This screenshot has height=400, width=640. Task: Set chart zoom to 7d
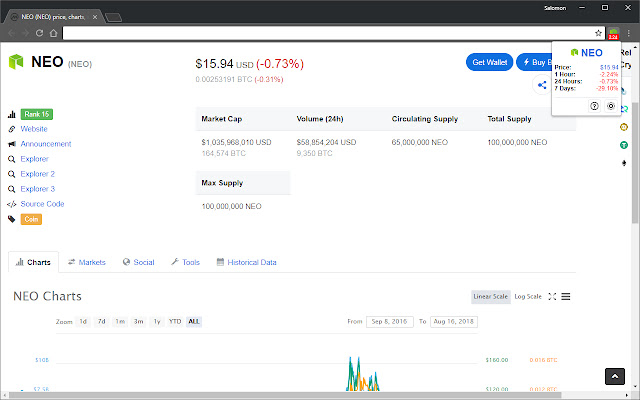point(101,322)
